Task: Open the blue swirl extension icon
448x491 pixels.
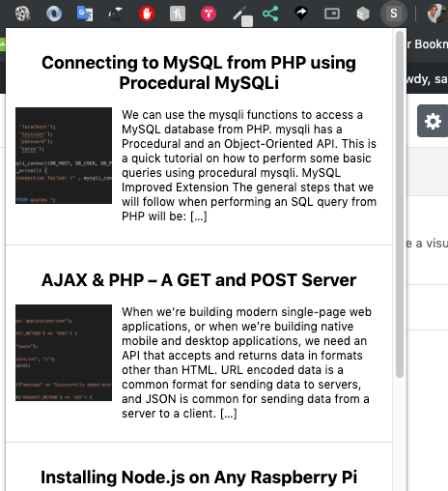Action: [x=54, y=14]
